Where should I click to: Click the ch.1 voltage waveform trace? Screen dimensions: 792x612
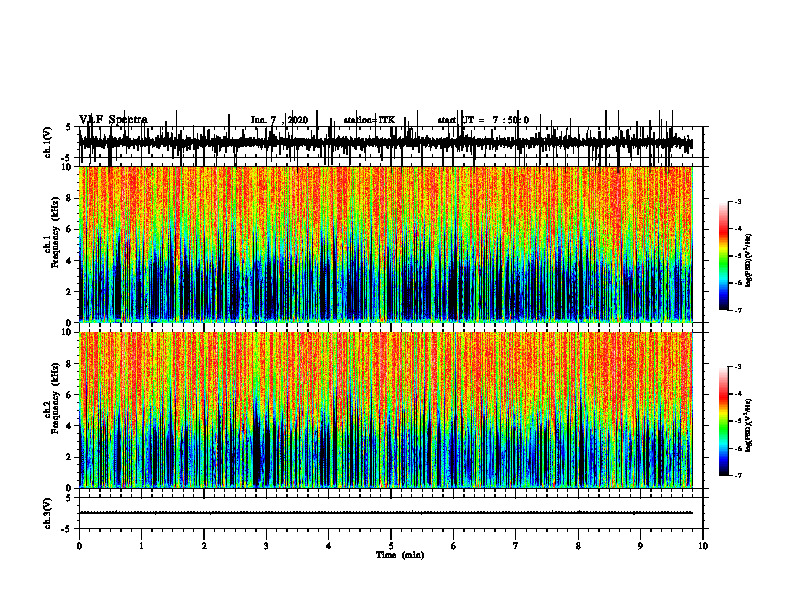385,142
